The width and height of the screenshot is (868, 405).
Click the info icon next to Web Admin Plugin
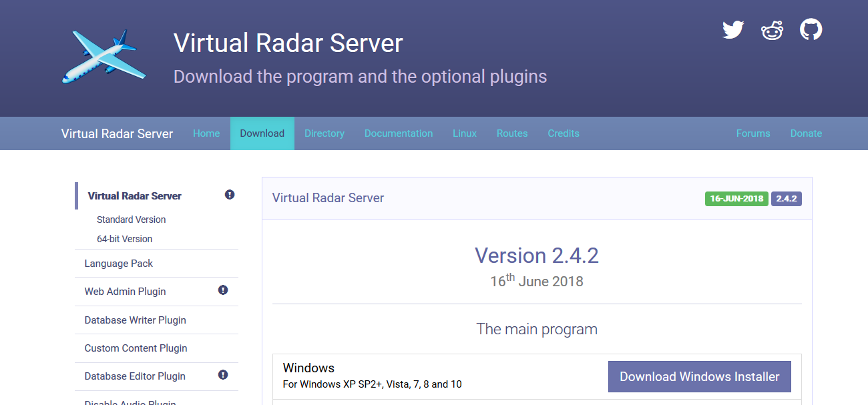(x=222, y=290)
